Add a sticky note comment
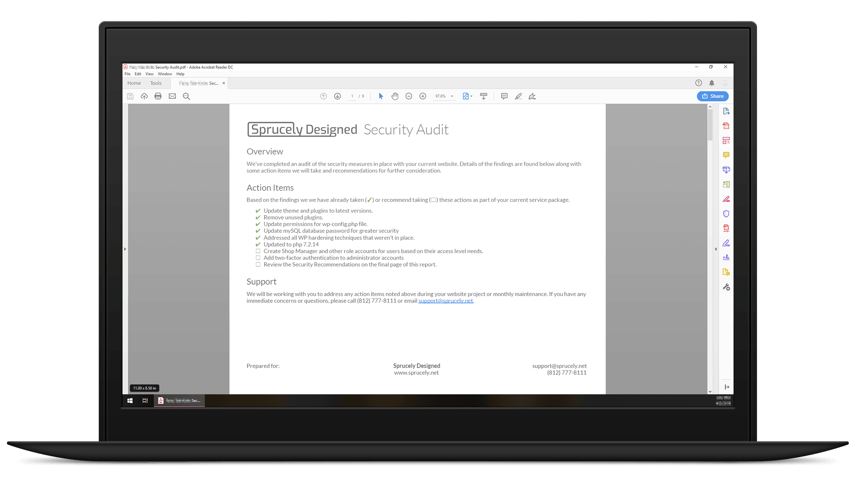Image resolution: width=868 pixels, height=488 pixels. click(x=504, y=96)
